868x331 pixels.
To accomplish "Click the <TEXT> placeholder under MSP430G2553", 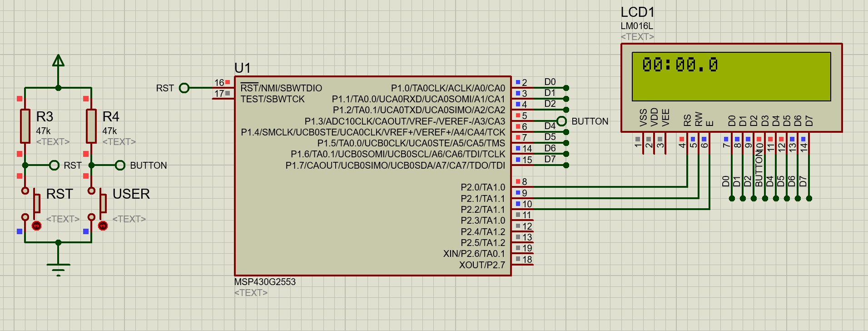I will pyautogui.click(x=251, y=293).
